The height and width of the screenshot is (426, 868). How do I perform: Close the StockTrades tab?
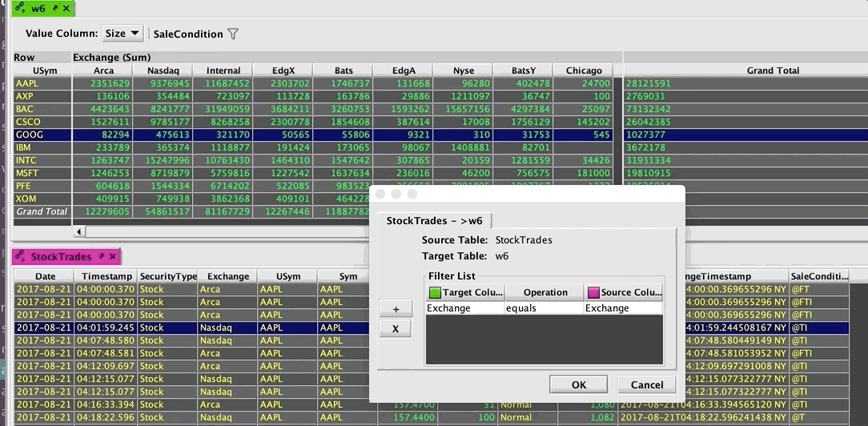tap(113, 257)
